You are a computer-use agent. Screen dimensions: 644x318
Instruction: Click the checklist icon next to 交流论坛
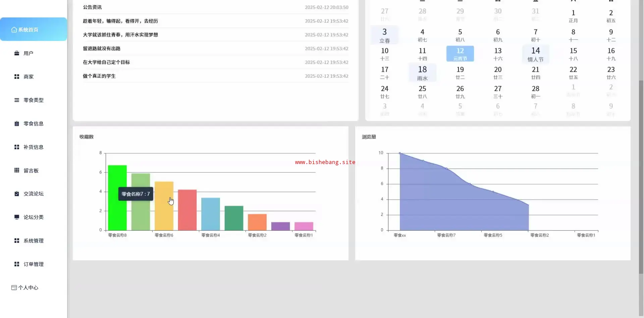click(x=17, y=194)
